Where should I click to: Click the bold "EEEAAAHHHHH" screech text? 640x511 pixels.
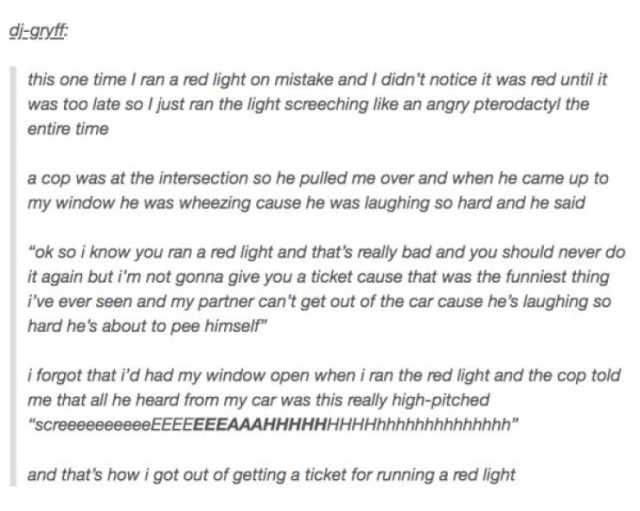click(x=260, y=425)
